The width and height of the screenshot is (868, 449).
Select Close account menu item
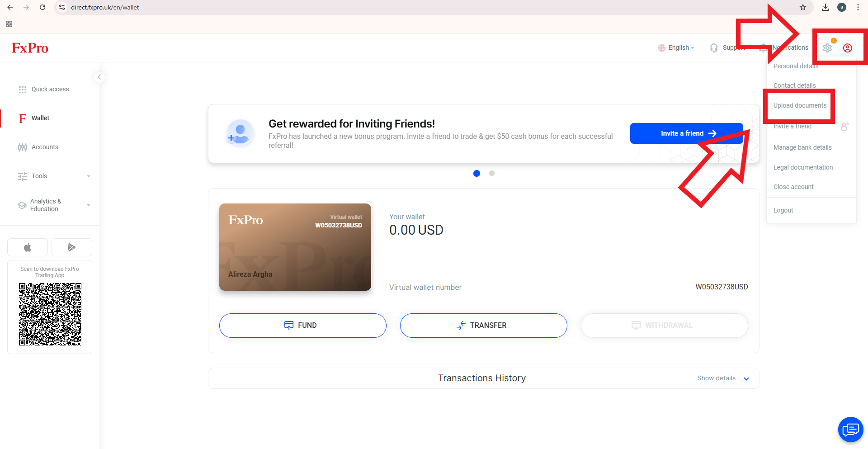793,187
